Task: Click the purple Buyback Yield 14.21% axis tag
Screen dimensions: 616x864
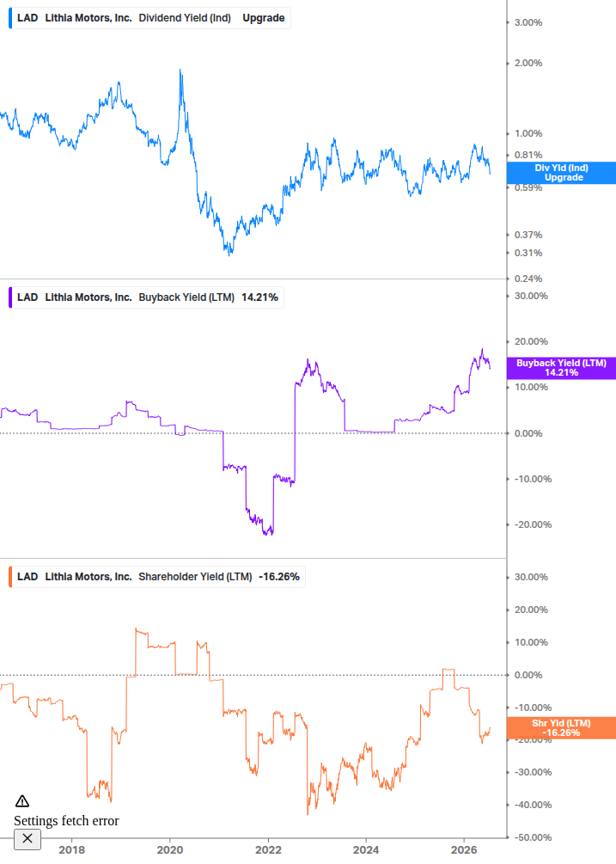Action: pos(561,368)
